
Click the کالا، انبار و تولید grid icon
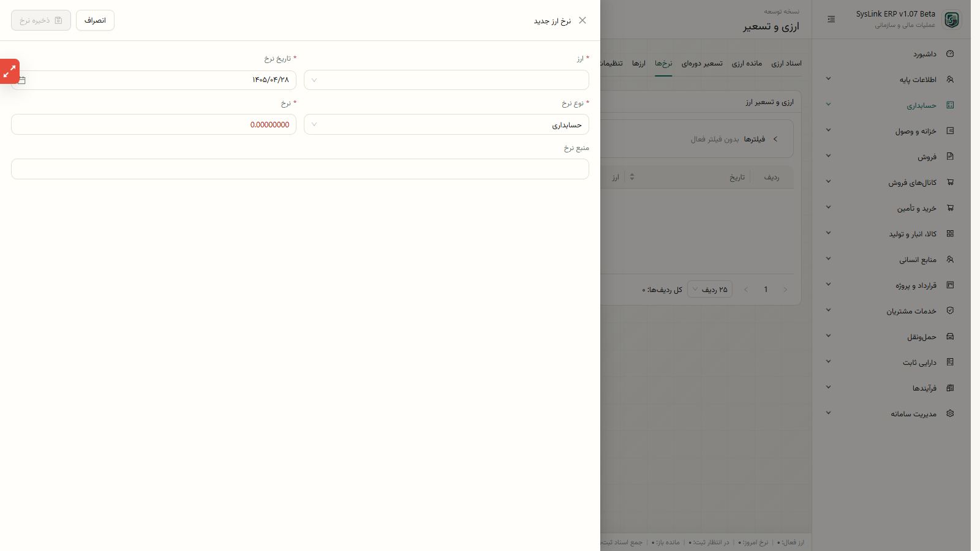950,234
